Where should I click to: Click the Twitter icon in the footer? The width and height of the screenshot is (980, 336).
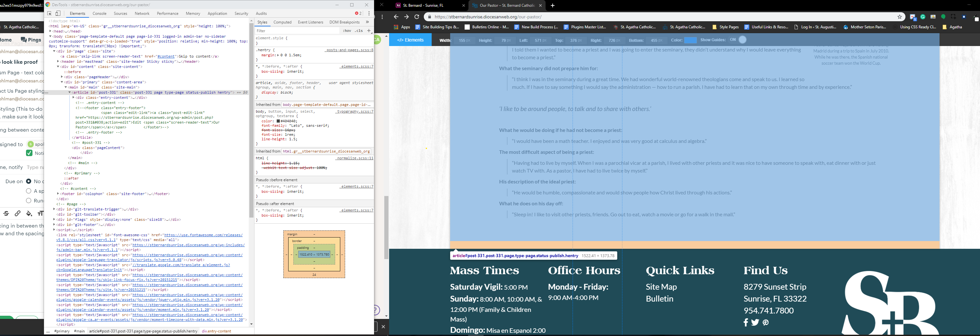(755, 322)
